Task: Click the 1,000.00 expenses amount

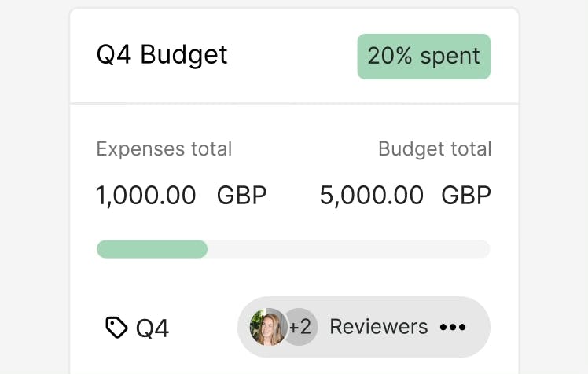Action: click(146, 196)
